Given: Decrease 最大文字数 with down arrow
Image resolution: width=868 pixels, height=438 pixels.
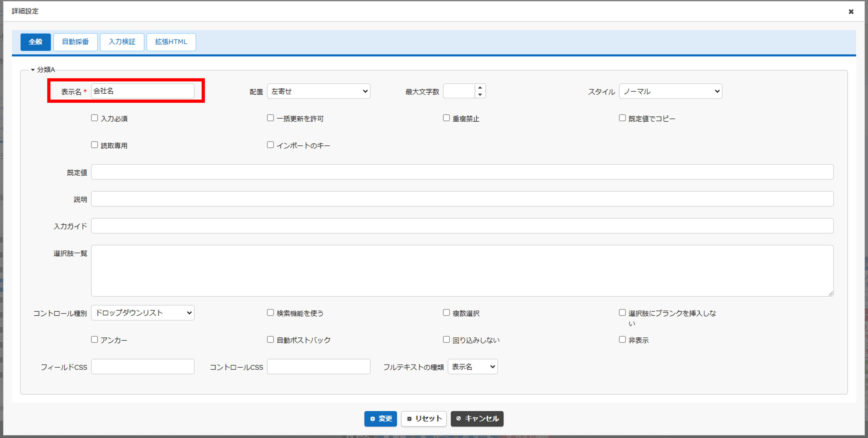Looking at the screenshot, I should point(480,95).
